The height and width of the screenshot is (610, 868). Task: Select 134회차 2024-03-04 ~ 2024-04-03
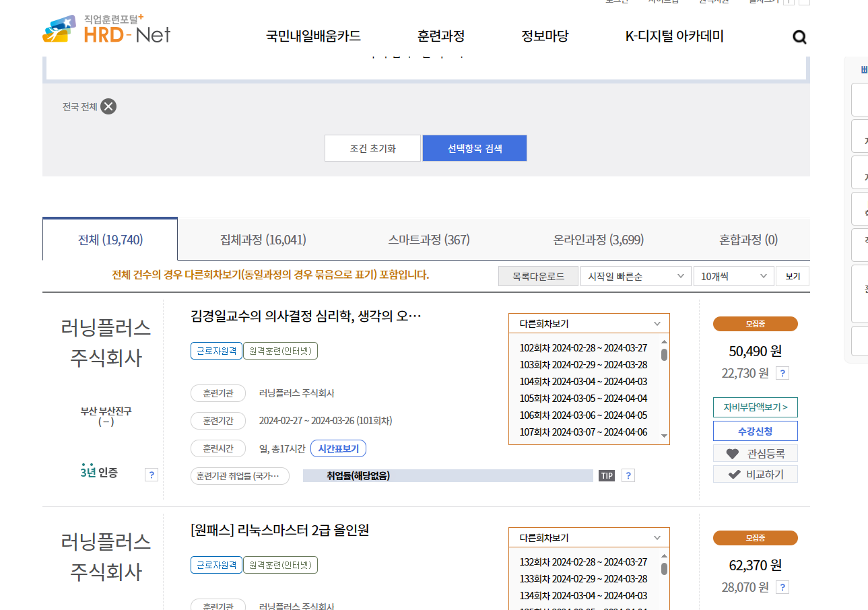coord(583,596)
